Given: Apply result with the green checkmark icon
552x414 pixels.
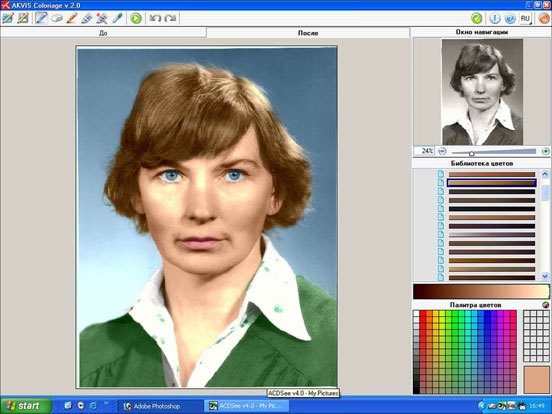Looking at the screenshot, I should [x=476, y=18].
